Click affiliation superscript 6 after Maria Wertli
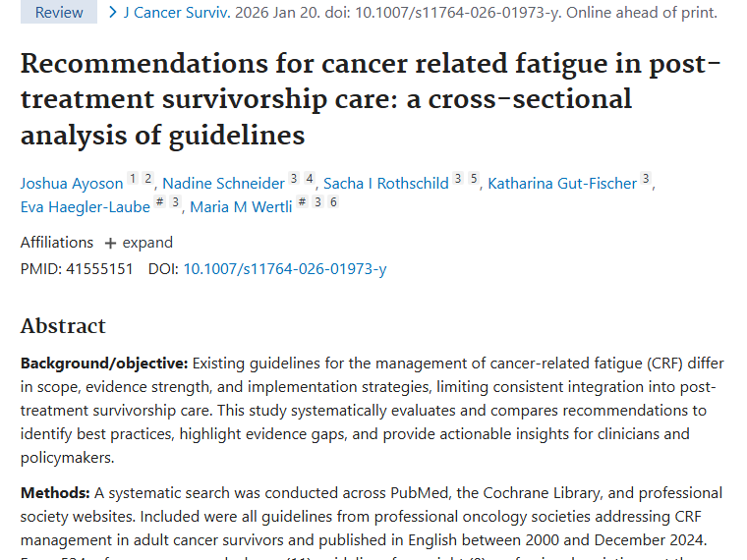The width and height of the screenshot is (747, 560). click(333, 202)
